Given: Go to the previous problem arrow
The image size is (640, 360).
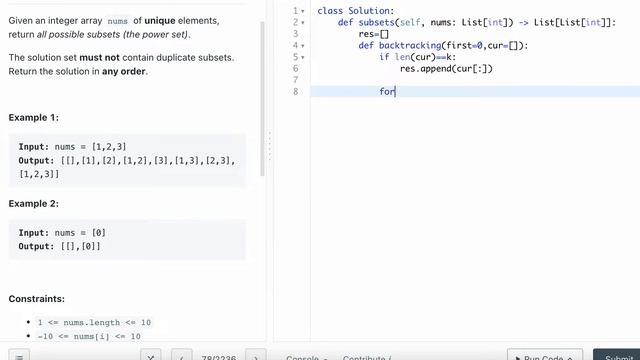Looking at the screenshot, I should tap(182, 356).
